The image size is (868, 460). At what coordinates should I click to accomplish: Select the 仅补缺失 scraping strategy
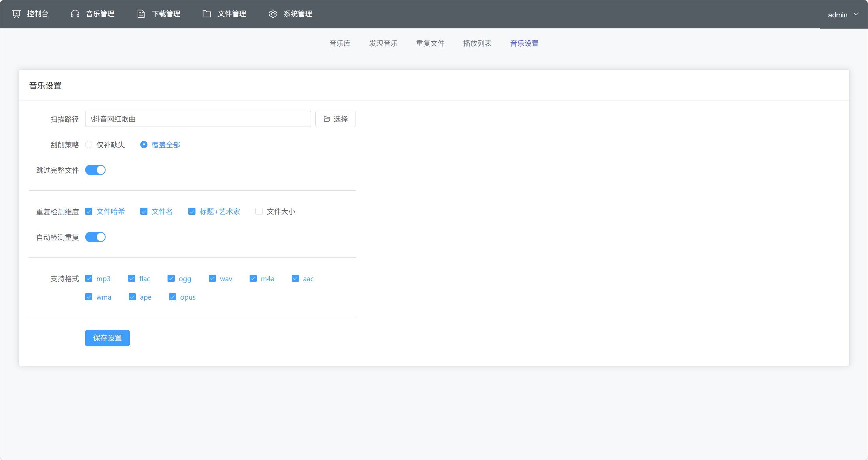[x=89, y=145]
